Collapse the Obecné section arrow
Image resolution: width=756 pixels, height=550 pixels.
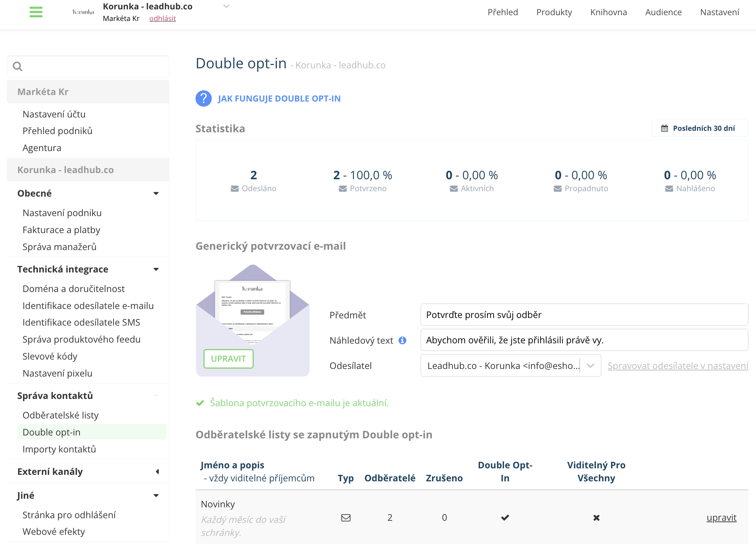point(156,193)
